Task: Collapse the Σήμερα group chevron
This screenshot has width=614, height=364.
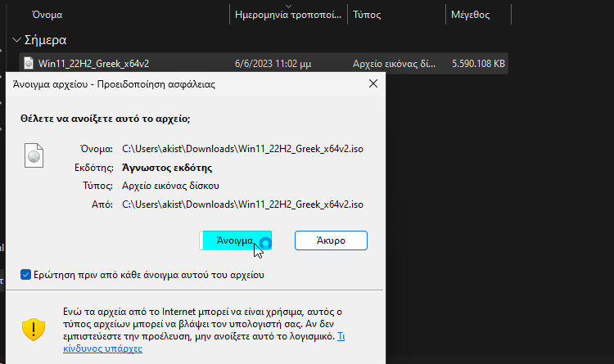Action: 17,40
